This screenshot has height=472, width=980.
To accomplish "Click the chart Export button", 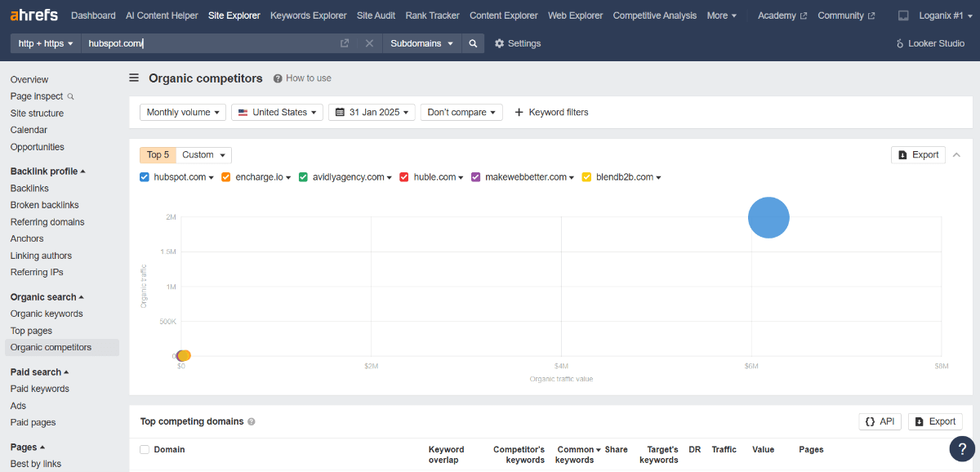I will click(x=918, y=154).
